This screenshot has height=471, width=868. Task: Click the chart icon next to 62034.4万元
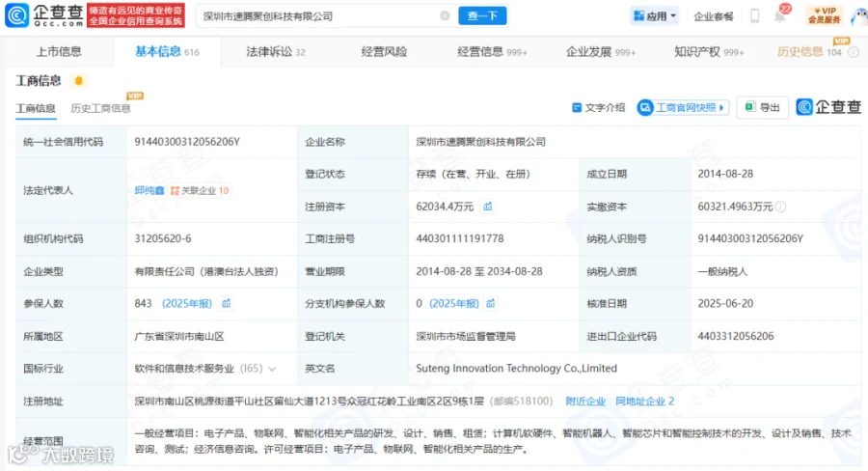(x=488, y=207)
